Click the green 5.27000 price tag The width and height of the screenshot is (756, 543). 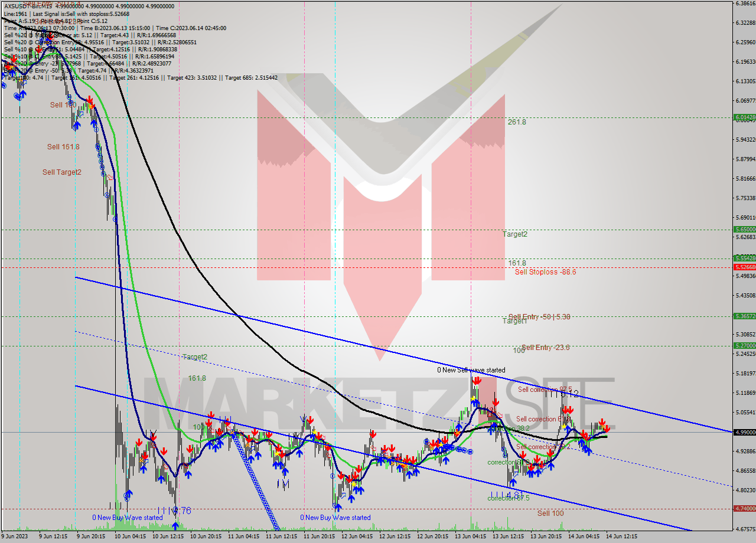pyautogui.click(x=744, y=345)
